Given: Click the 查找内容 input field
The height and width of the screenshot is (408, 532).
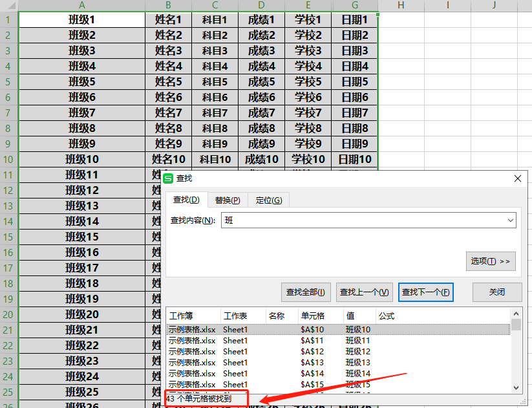Looking at the screenshot, I should (x=362, y=220).
